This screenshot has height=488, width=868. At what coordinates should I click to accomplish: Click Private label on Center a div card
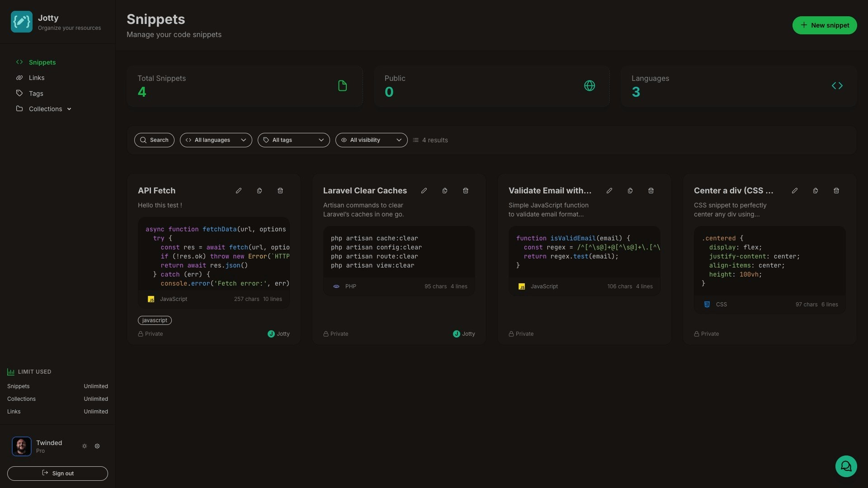click(x=710, y=334)
